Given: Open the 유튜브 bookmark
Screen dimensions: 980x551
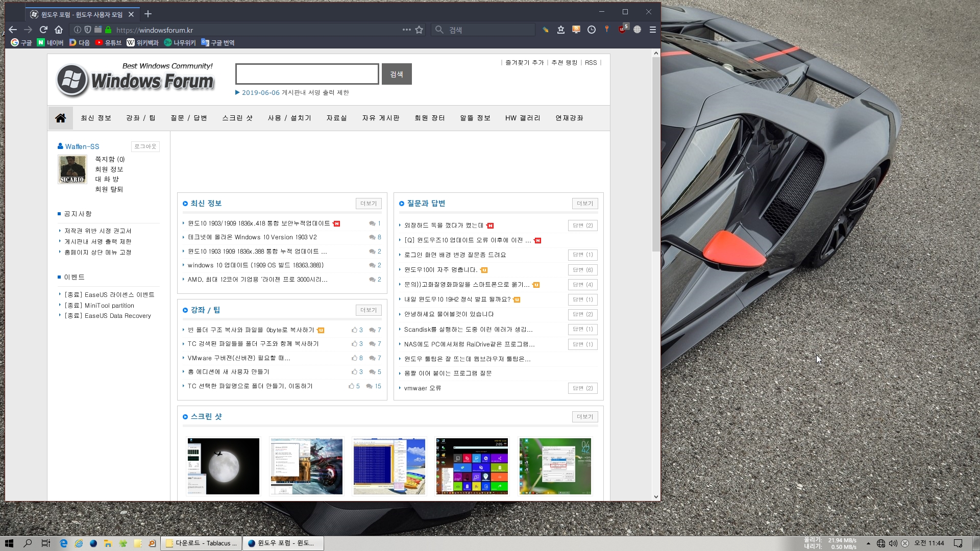Looking at the screenshot, I should (x=108, y=43).
